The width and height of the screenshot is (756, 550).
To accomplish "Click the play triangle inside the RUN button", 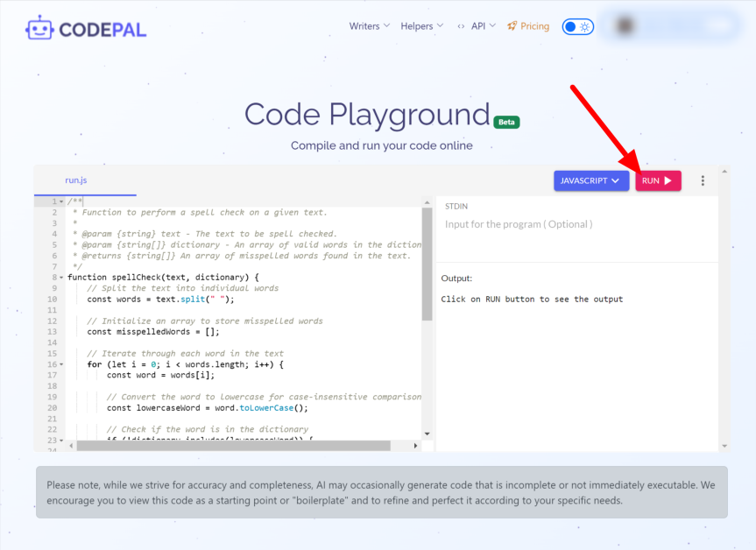I will click(x=668, y=180).
